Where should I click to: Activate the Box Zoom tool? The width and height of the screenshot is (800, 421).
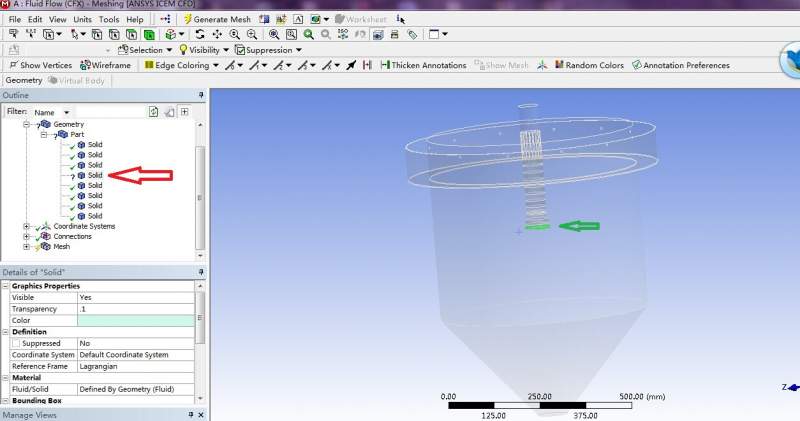point(252,34)
